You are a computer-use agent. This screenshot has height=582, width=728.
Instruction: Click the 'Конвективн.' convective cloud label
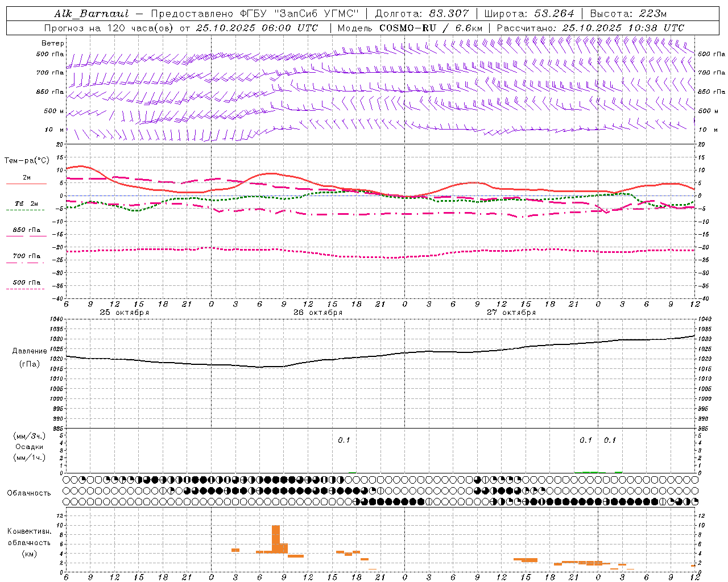click(30, 531)
